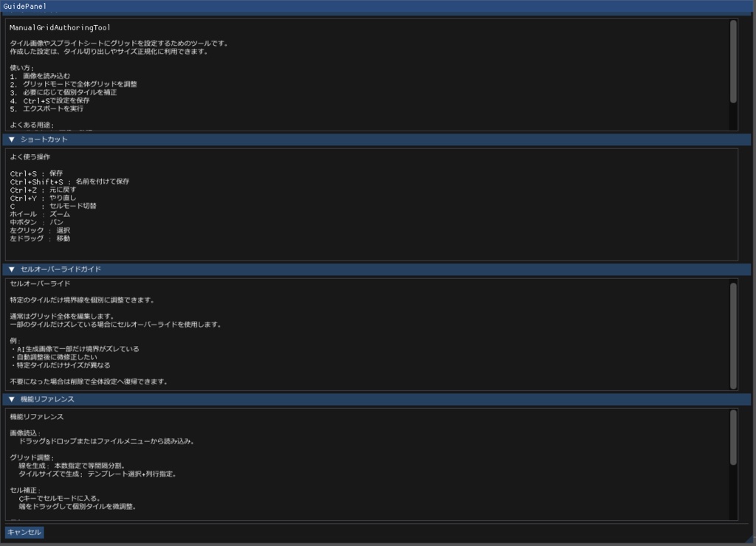Click 'ドラッグ&ドロップまたはファイルメニューから読み込み。' line
756x546 pixels.
tap(106, 441)
